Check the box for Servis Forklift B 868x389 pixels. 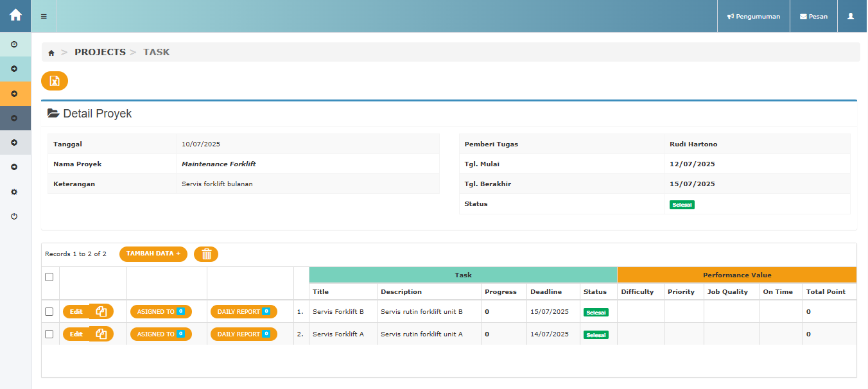(49, 312)
